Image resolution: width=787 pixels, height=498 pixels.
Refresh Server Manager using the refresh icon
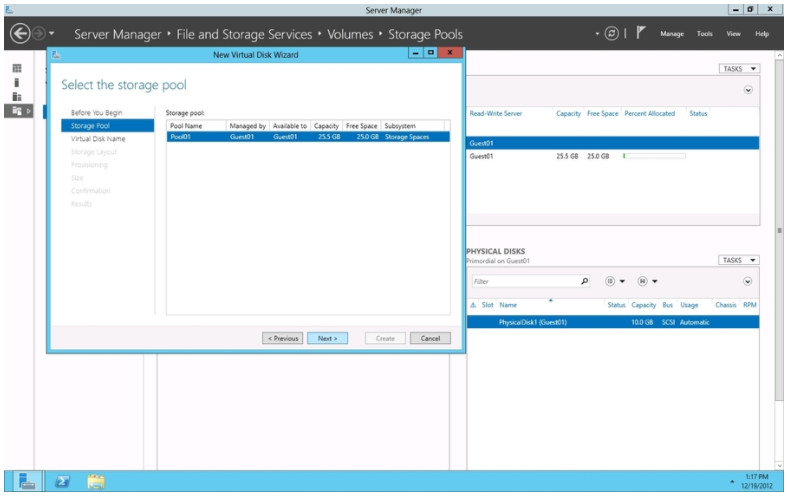(611, 34)
